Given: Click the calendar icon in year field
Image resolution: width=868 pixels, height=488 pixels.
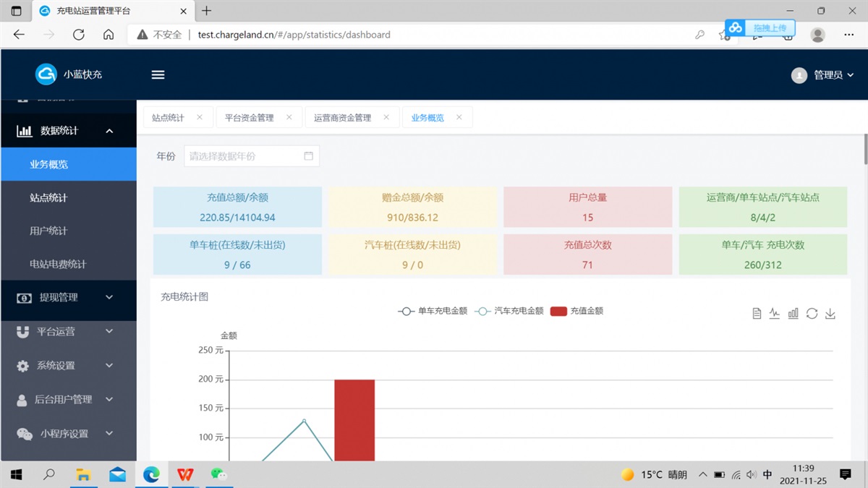Looking at the screenshot, I should (x=309, y=156).
